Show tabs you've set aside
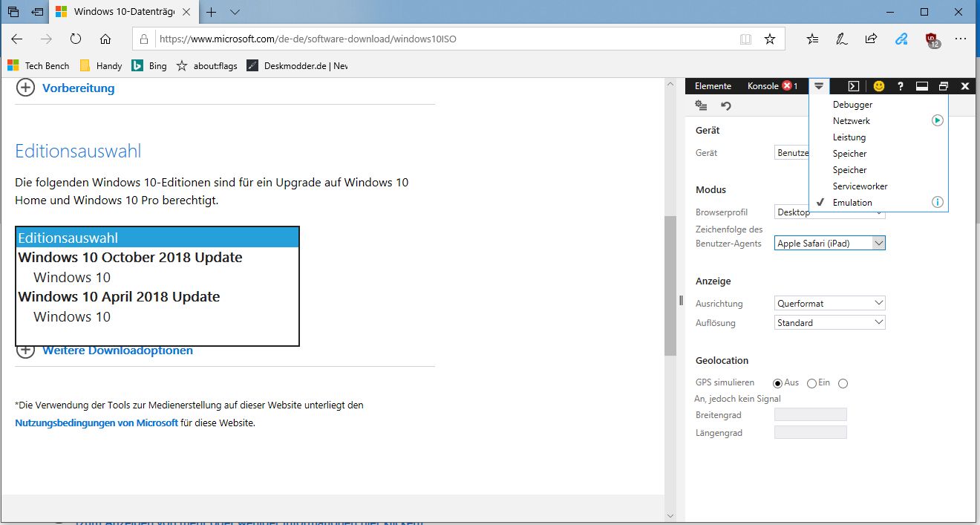 (13, 12)
